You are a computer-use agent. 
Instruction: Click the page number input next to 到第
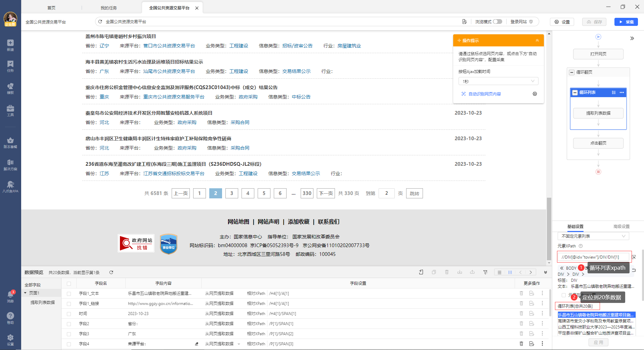click(386, 193)
